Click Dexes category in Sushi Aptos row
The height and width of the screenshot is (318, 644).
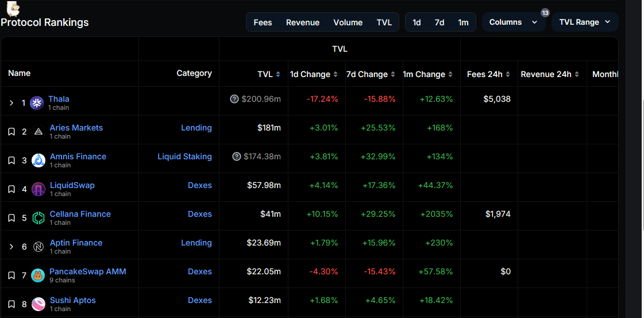click(x=200, y=300)
